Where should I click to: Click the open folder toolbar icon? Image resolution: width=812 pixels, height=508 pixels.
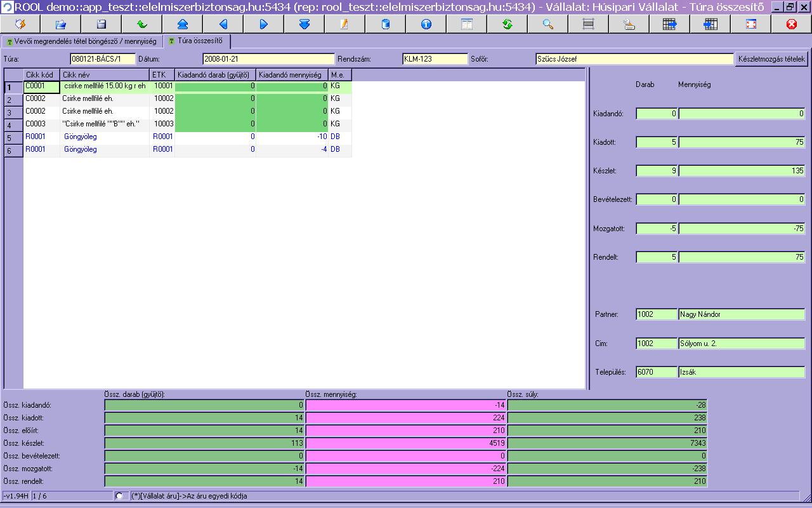(x=61, y=24)
